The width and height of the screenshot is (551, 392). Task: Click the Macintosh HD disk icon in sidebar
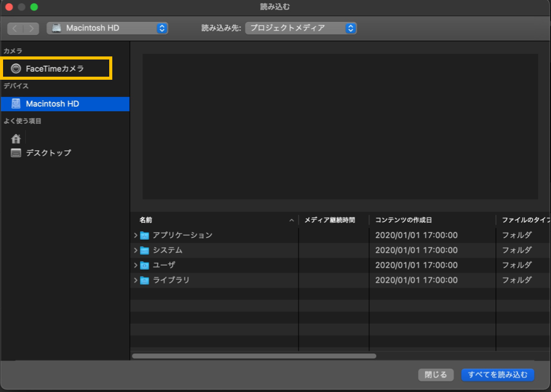(x=16, y=104)
